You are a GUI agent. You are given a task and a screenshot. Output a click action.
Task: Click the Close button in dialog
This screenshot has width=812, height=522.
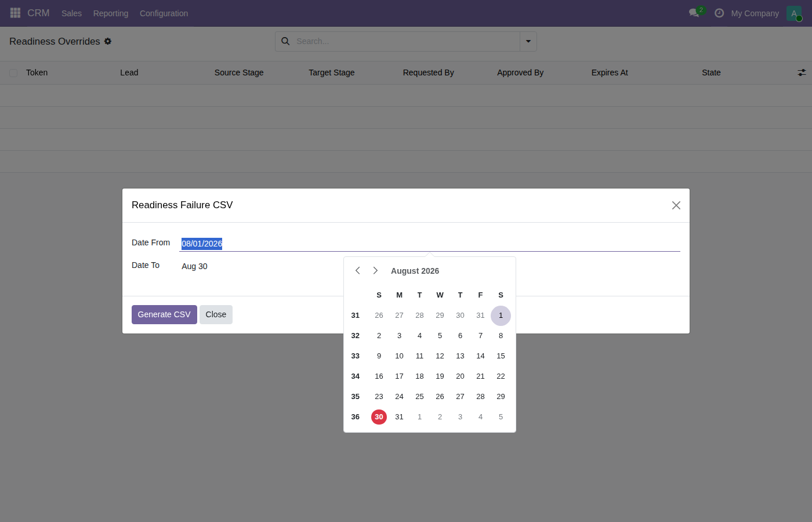216,314
